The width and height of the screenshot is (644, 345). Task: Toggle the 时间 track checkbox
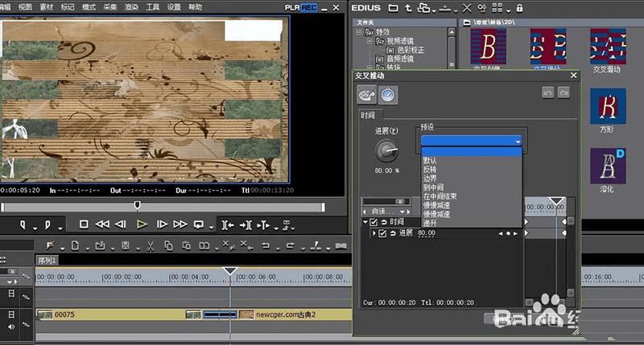coord(373,221)
